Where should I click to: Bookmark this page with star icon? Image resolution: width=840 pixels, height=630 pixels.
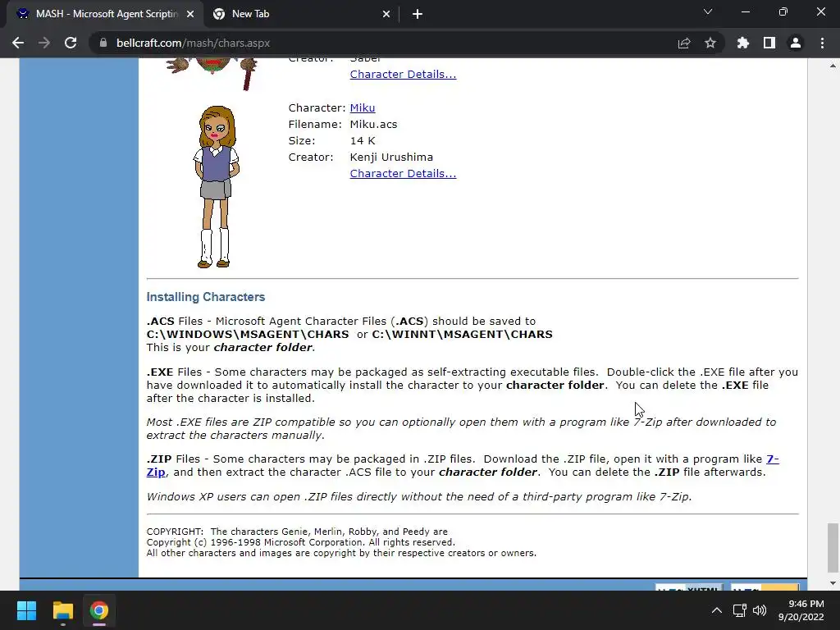coord(710,43)
